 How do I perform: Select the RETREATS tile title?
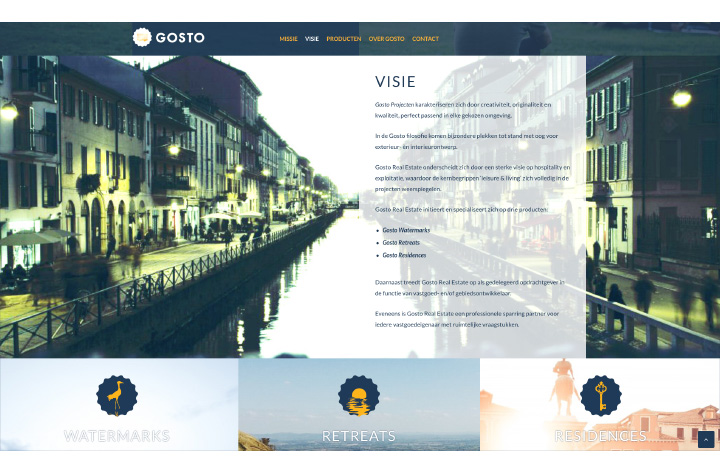[x=359, y=436]
